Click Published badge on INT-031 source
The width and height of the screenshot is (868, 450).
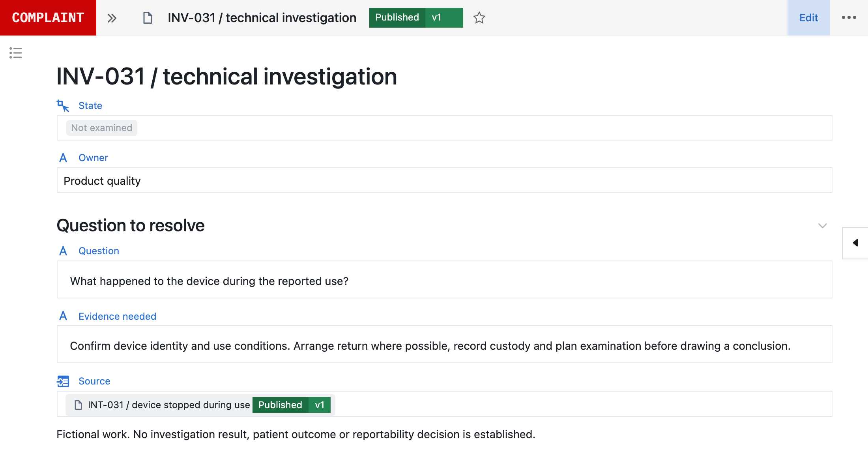click(x=280, y=405)
